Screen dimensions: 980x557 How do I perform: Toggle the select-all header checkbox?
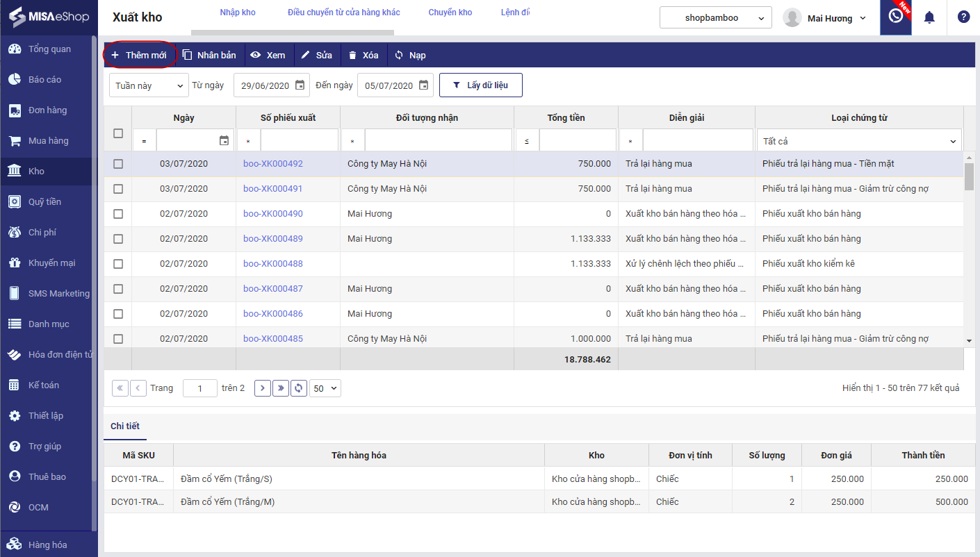click(118, 133)
